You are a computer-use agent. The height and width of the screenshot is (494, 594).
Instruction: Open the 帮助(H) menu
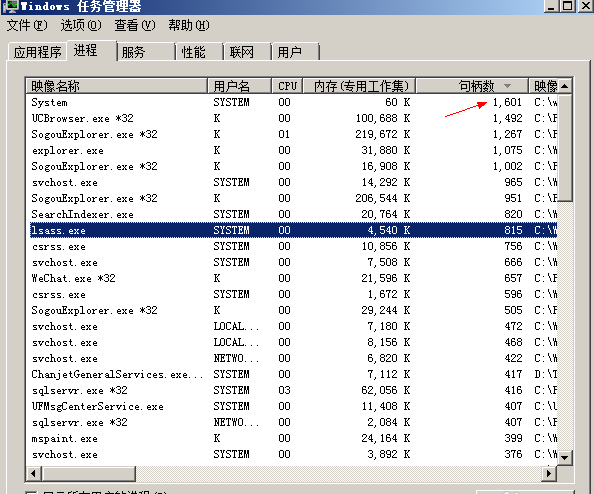tap(189, 26)
